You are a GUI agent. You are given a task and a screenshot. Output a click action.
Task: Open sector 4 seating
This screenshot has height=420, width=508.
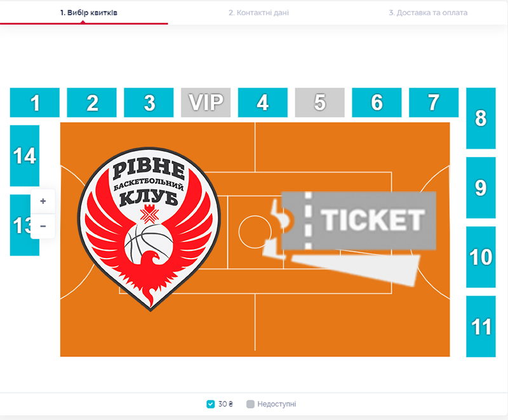point(263,102)
